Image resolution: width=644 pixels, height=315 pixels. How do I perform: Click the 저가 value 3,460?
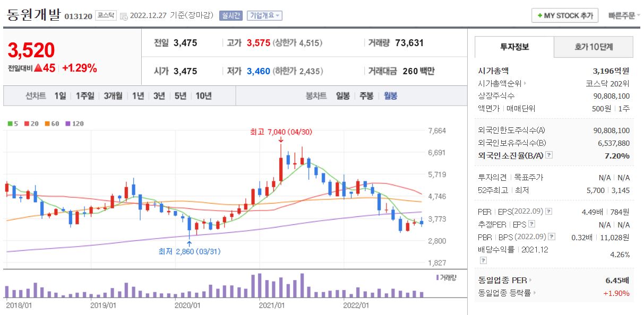[259, 71]
